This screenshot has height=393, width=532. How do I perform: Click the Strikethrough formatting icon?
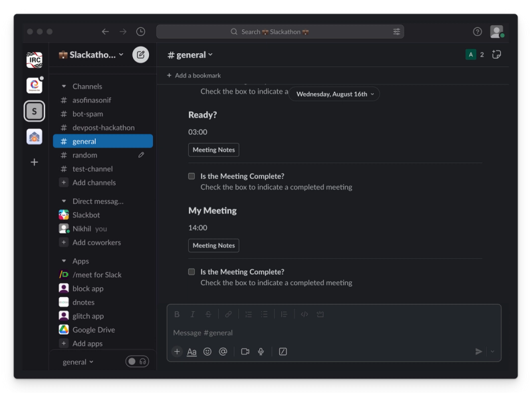(x=208, y=315)
